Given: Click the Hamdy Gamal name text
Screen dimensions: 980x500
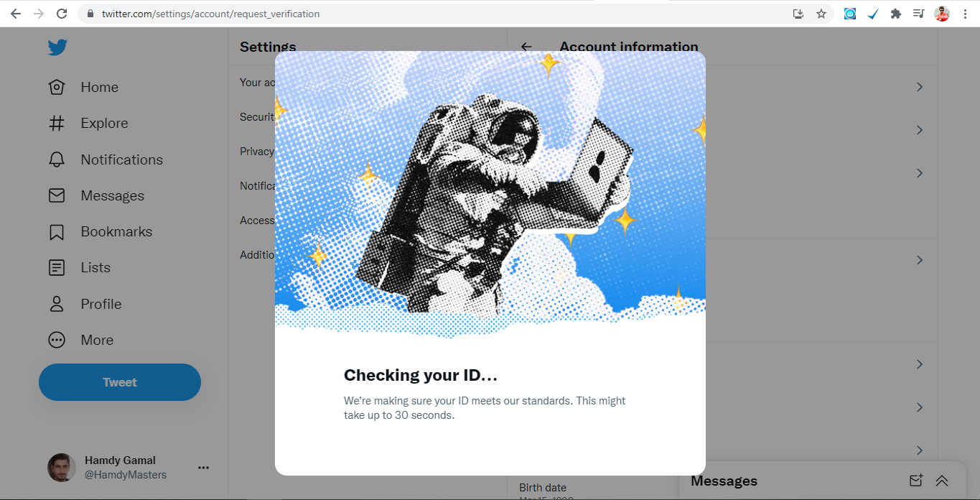Looking at the screenshot, I should tap(120, 460).
